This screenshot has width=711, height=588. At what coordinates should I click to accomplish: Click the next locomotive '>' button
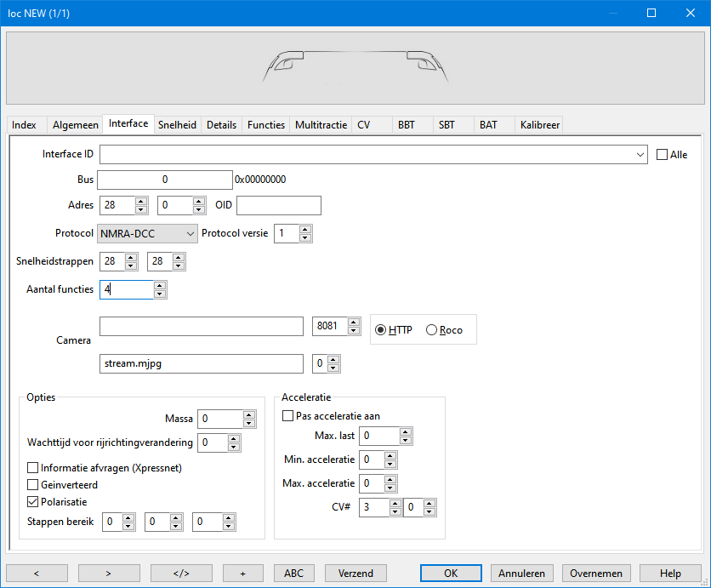(109, 573)
